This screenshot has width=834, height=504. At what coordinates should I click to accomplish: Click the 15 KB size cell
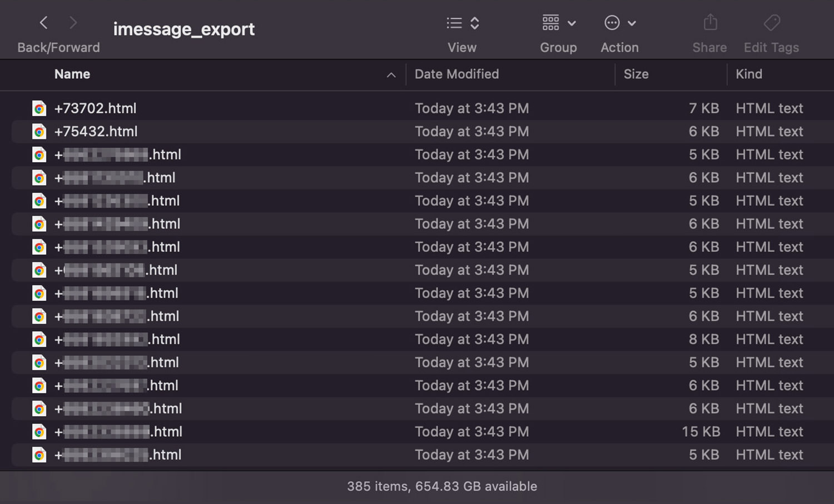(x=701, y=432)
